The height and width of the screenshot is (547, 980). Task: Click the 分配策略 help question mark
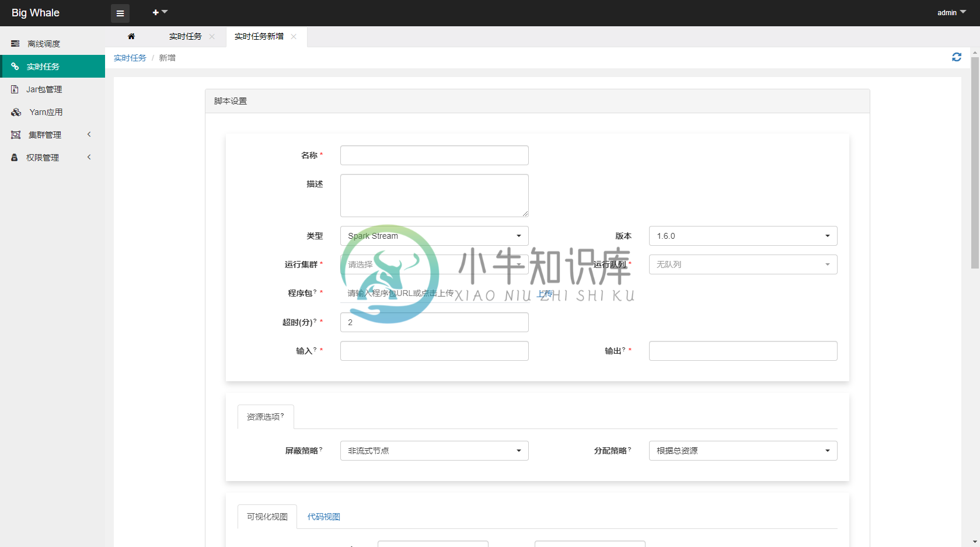tap(629, 448)
